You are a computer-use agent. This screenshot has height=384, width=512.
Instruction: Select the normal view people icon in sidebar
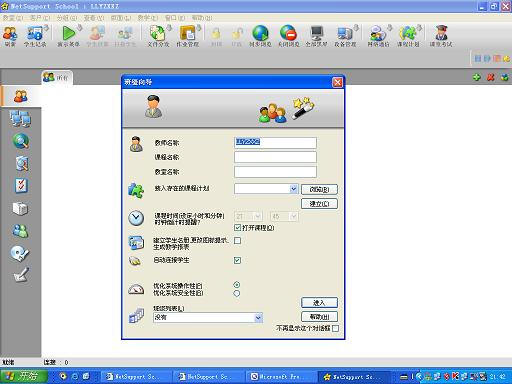coord(21,96)
